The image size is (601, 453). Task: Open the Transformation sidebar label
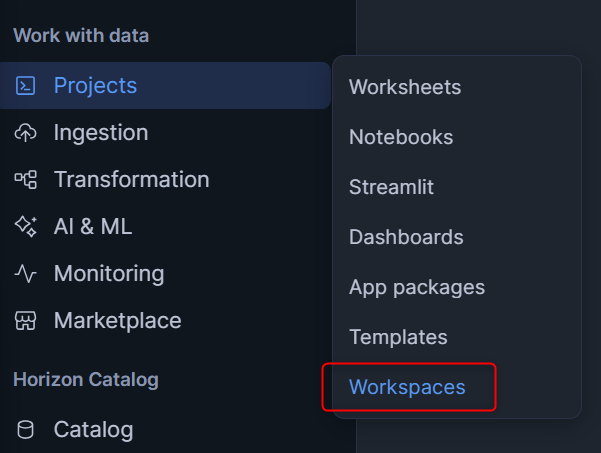(131, 180)
